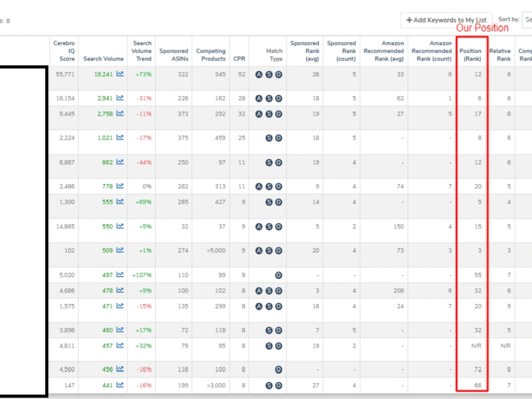Image resolution: width=532 pixels, height=399 pixels.
Task: Click the Position (Rank) value 66
Action: pos(478,385)
